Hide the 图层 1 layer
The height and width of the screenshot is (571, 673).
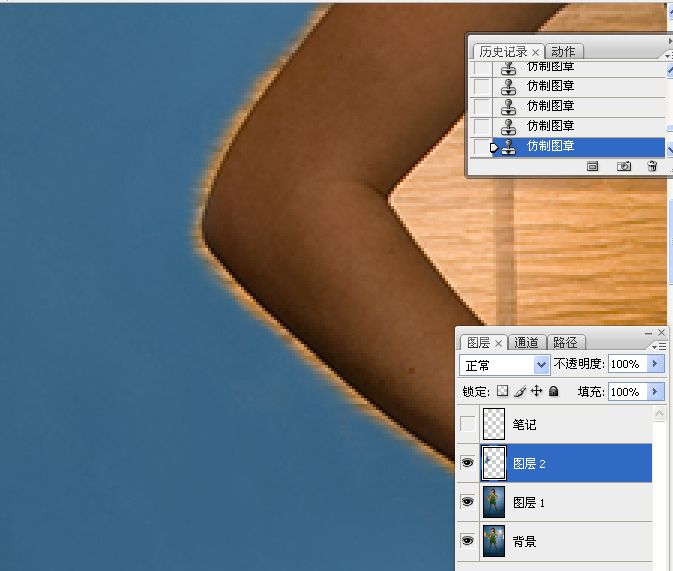pos(467,501)
